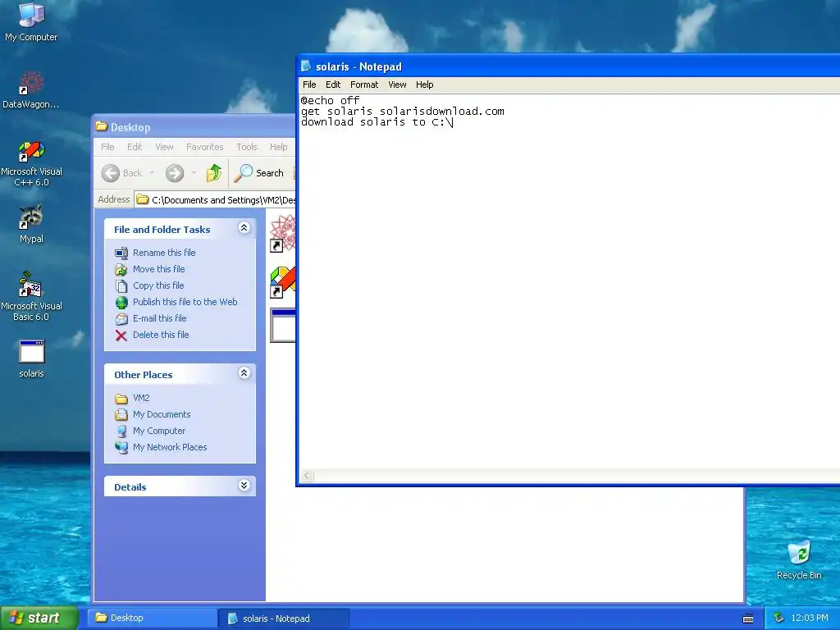Click the Notepad icon in solaris title bar
Viewport: 840px width, 630px height.
tap(306, 66)
